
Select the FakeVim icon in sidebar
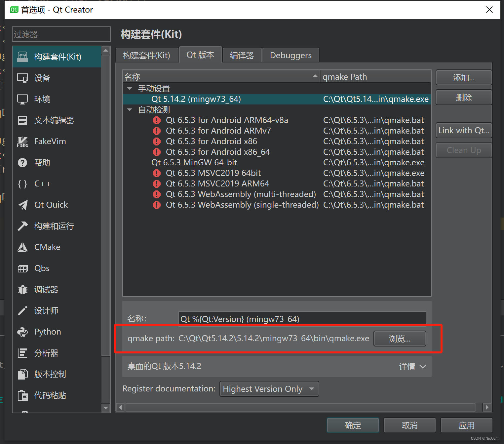22,141
